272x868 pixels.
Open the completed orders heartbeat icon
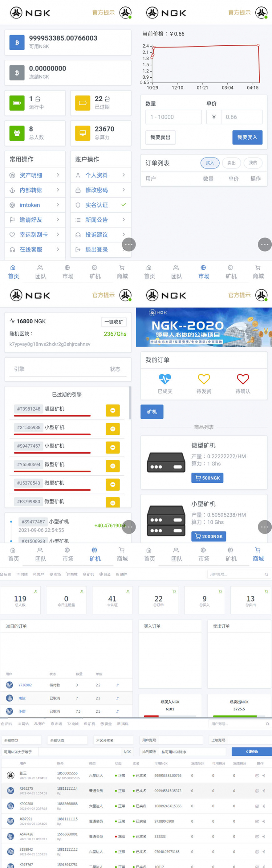(165, 379)
